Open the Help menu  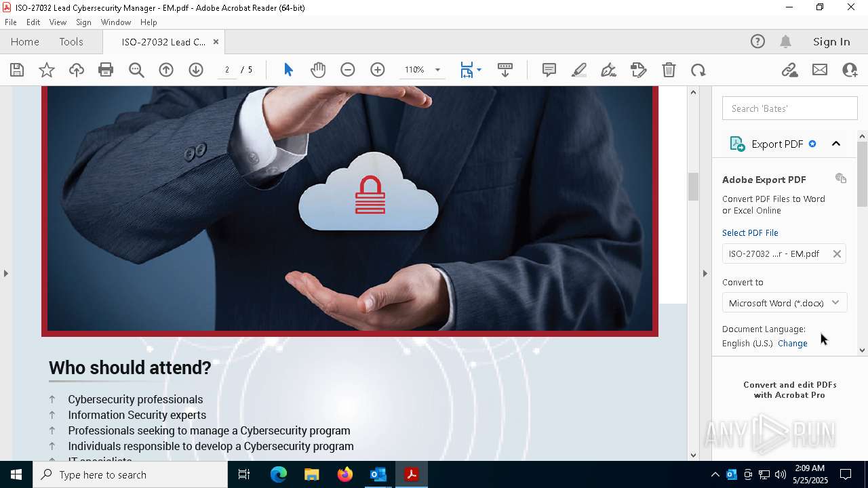pyautogui.click(x=149, y=22)
